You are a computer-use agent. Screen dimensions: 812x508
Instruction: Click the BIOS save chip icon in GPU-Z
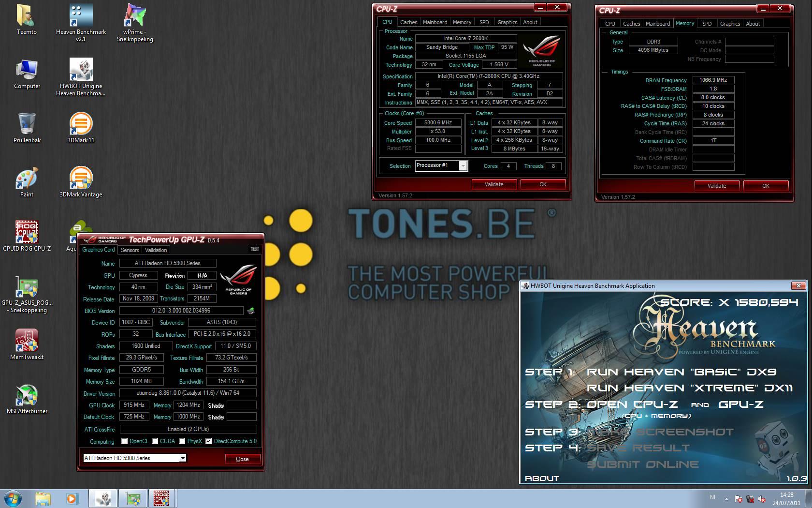coord(251,311)
